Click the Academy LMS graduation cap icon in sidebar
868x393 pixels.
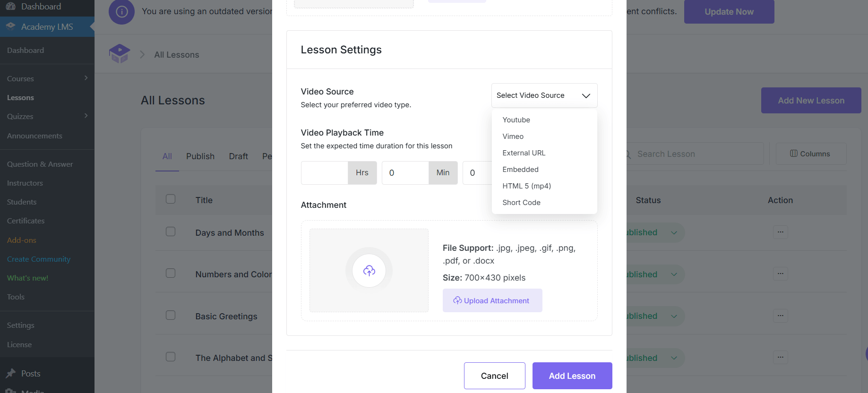click(11, 26)
